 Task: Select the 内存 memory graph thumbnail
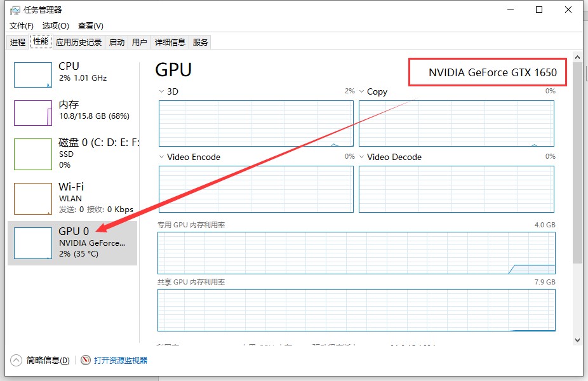33,113
